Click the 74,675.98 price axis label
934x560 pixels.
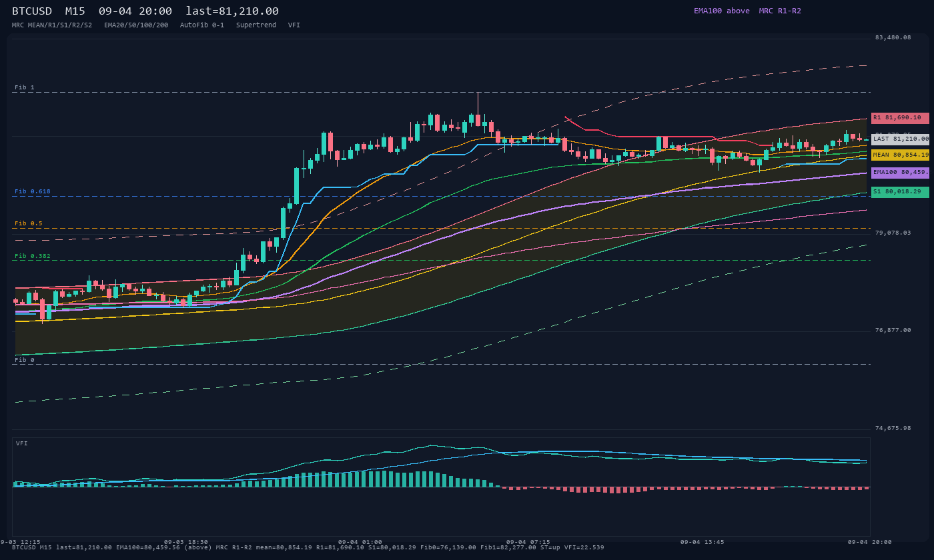pos(893,428)
